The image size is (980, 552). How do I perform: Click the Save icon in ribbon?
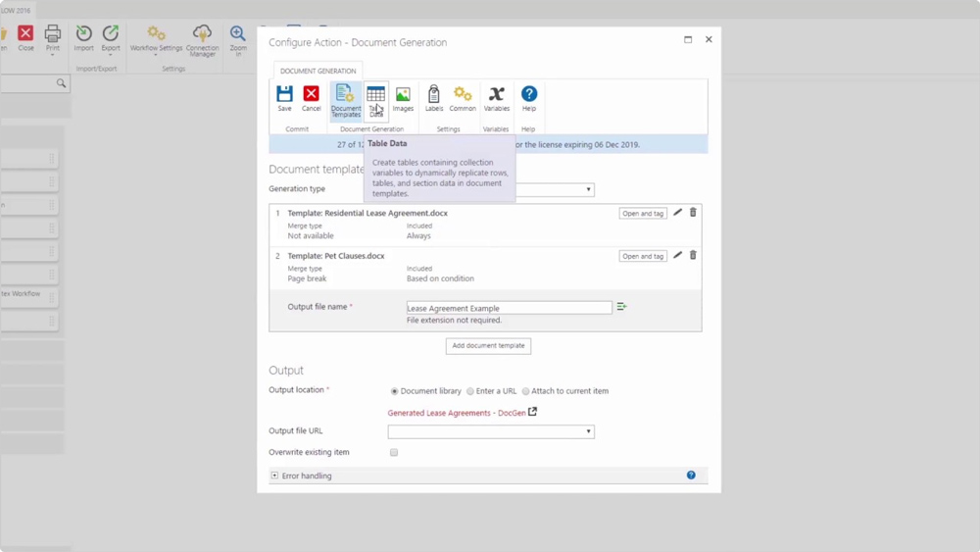(x=284, y=97)
